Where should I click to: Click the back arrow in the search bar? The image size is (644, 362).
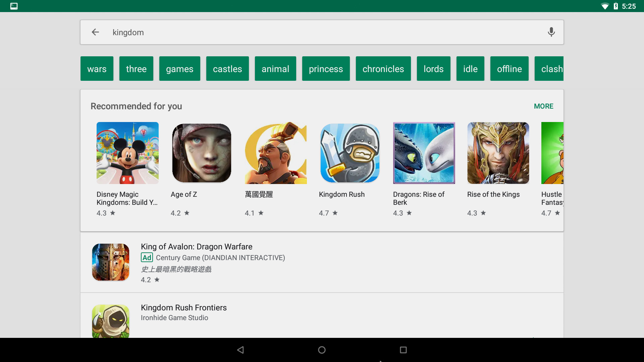(95, 32)
